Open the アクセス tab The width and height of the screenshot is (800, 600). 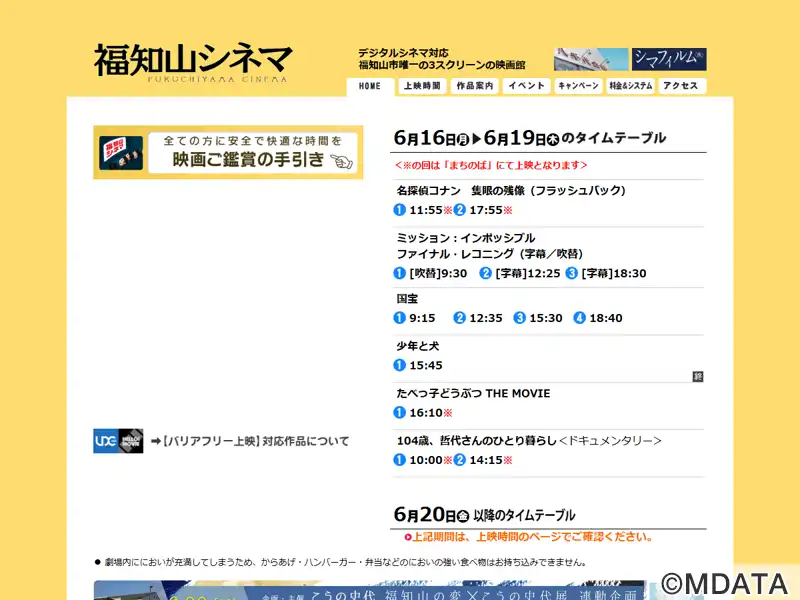682,86
